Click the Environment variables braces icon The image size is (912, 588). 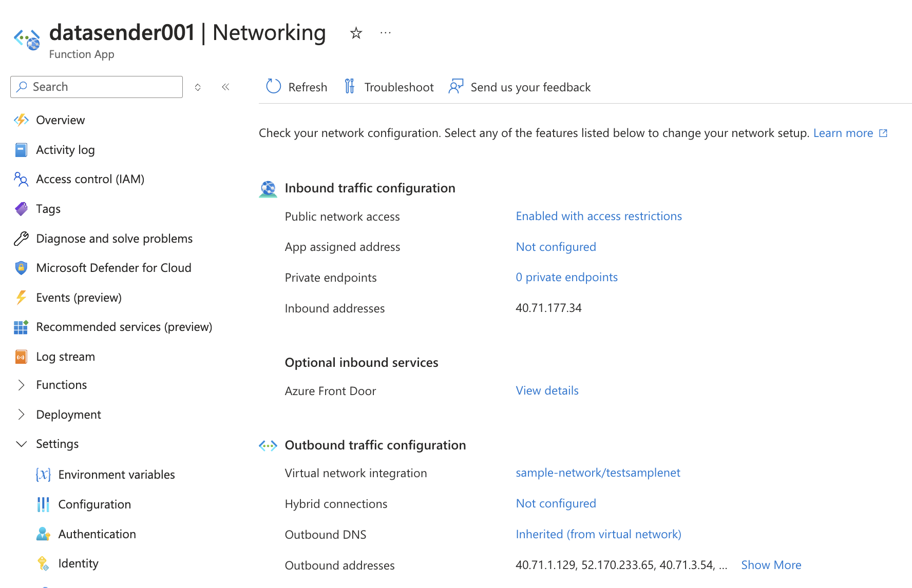[43, 475]
